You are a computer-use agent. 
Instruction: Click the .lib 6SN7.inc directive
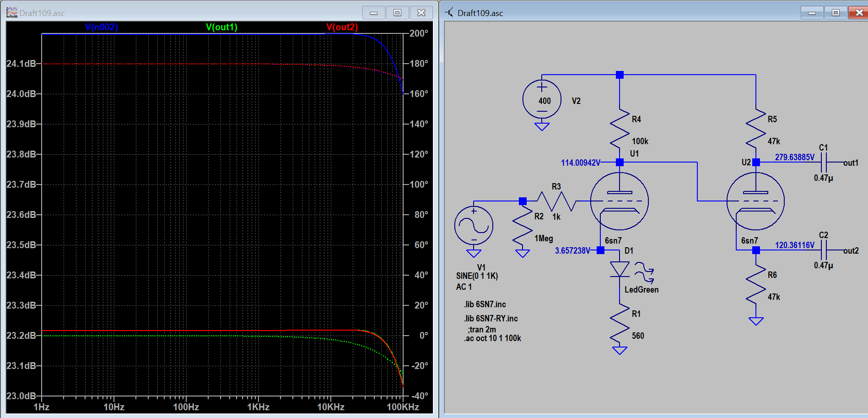pyautogui.click(x=485, y=304)
